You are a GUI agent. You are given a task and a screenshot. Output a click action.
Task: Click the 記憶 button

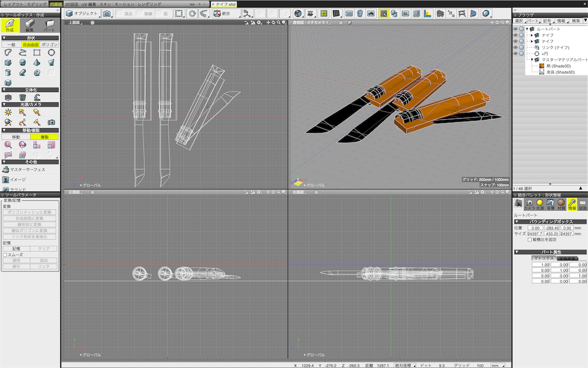16,248
